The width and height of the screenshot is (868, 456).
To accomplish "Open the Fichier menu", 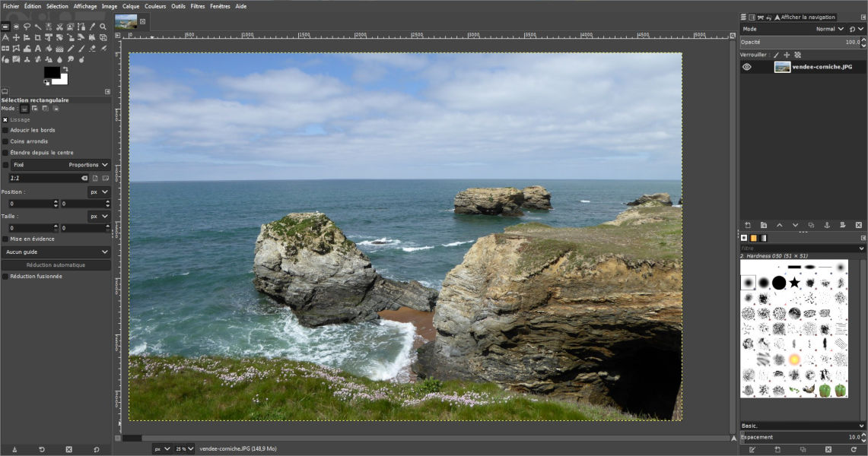I will [11, 6].
